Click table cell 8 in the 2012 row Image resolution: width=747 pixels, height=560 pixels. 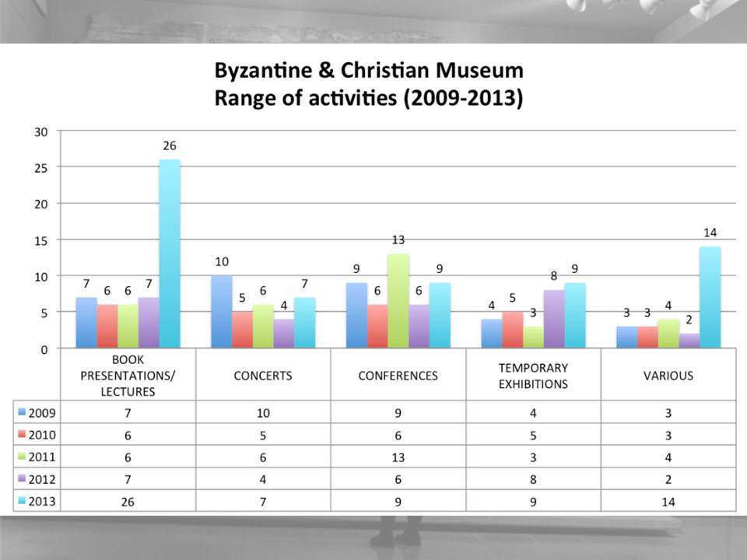(x=533, y=480)
